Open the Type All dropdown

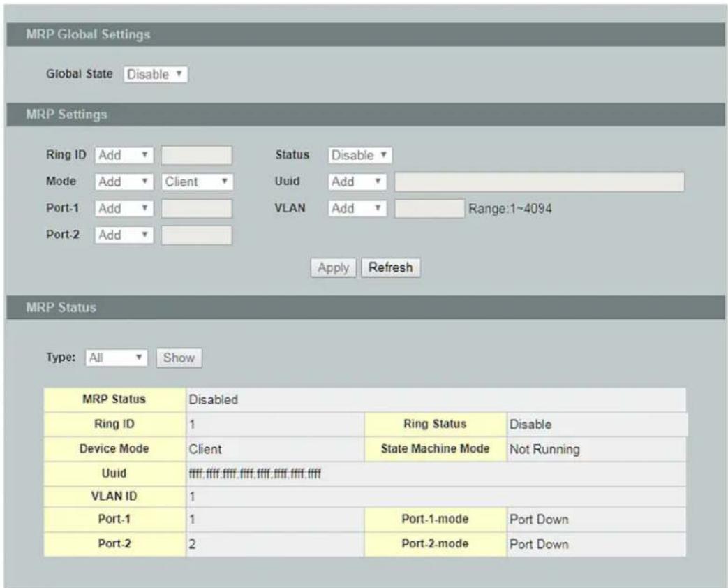click(117, 358)
